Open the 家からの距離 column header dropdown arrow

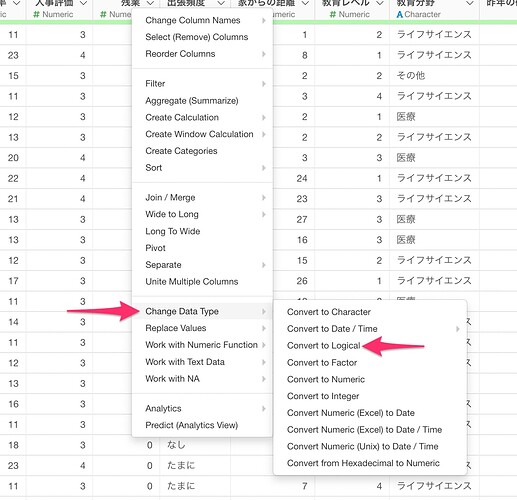(x=305, y=3)
